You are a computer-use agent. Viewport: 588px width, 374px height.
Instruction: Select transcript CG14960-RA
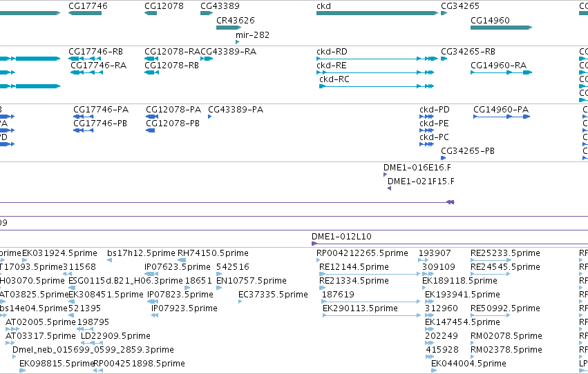502,72
